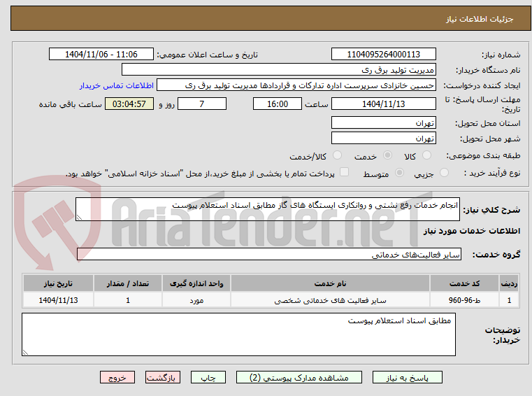Click the پاسخ به نیاز button
This screenshot has width=532, height=396.
(408, 377)
